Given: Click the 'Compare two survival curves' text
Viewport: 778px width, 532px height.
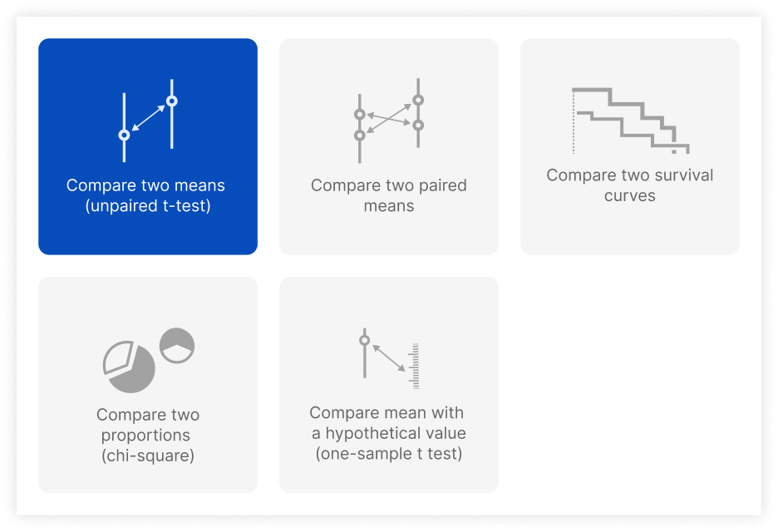Looking at the screenshot, I should (x=629, y=185).
